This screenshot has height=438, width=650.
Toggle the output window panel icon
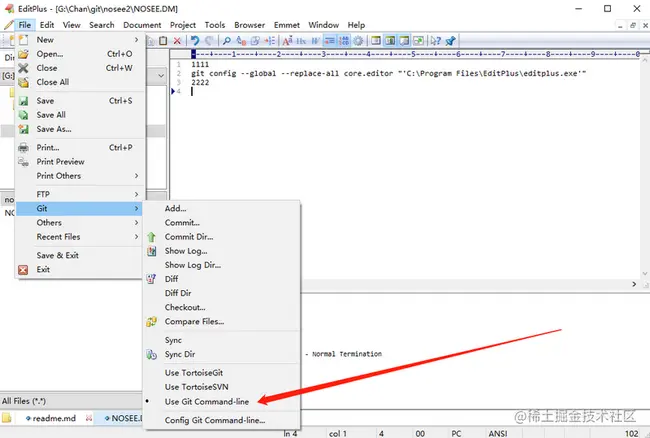point(404,41)
